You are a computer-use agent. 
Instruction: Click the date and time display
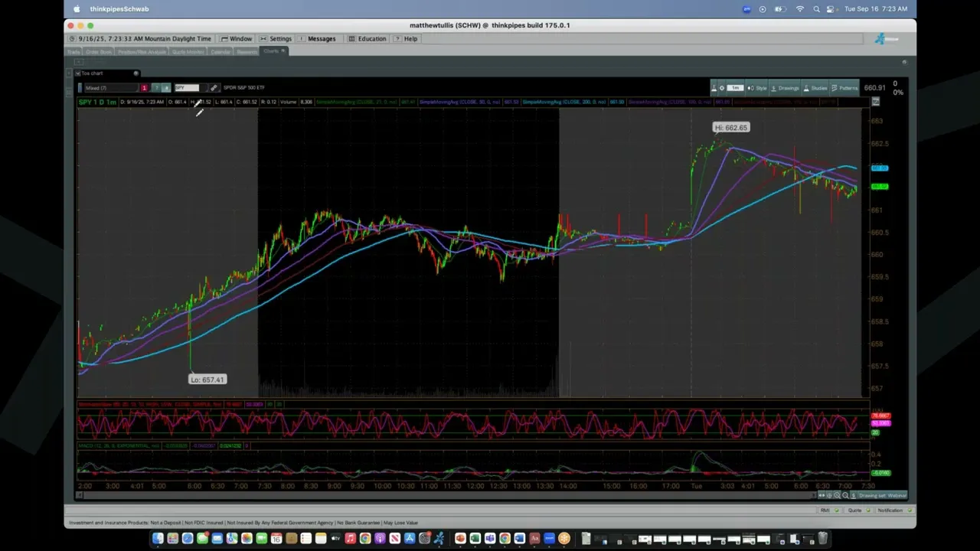(x=140, y=38)
